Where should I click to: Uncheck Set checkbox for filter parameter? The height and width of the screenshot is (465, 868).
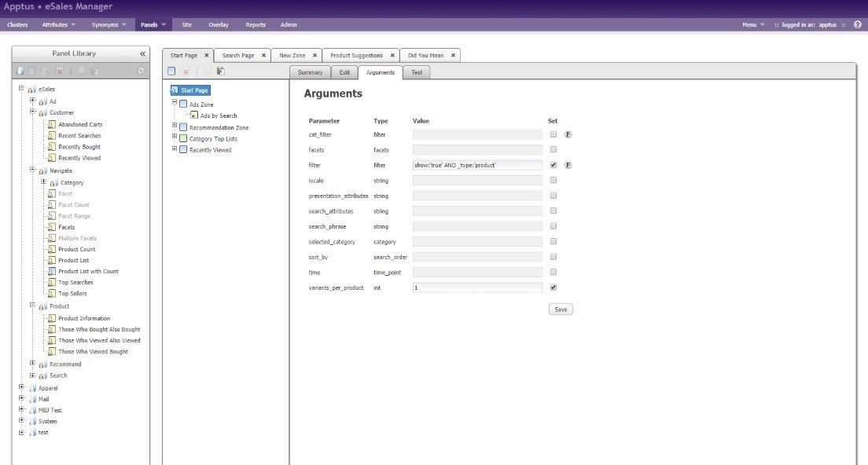tap(553, 165)
